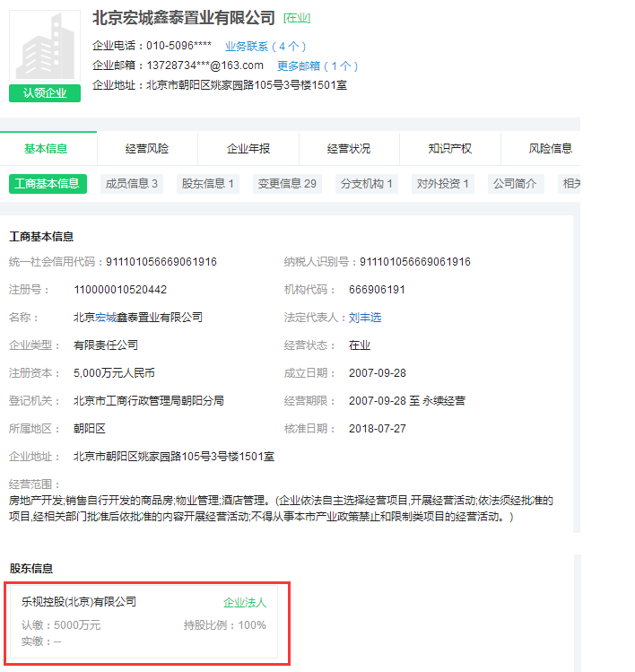Click 工商基本信息 section heading
Image resolution: width=635 pixels, height=672 pixels.
click(41, 237)
